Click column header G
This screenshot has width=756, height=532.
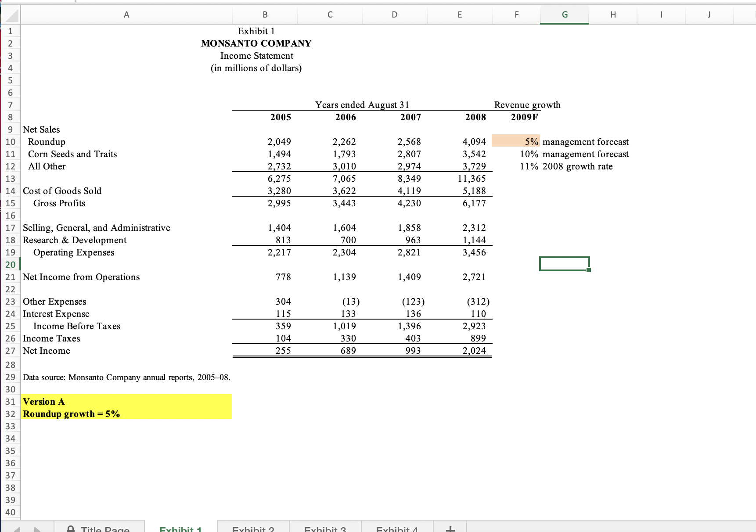point(565,14)
